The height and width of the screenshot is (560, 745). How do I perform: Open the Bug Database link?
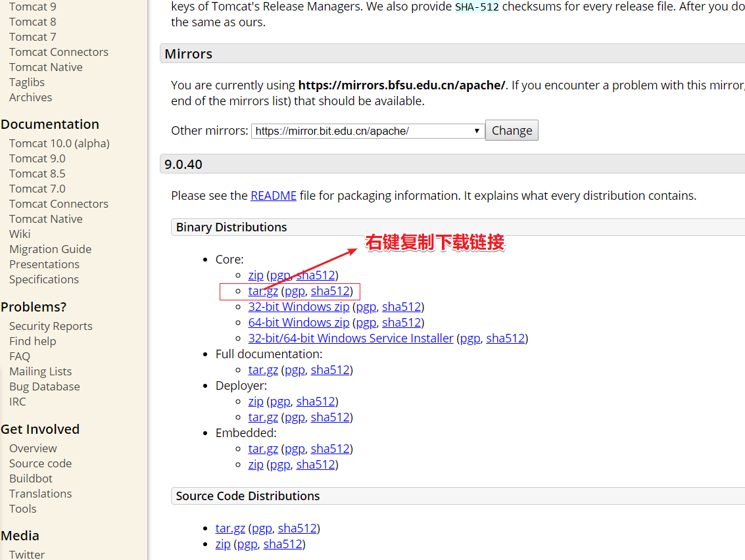coord(44,386)
